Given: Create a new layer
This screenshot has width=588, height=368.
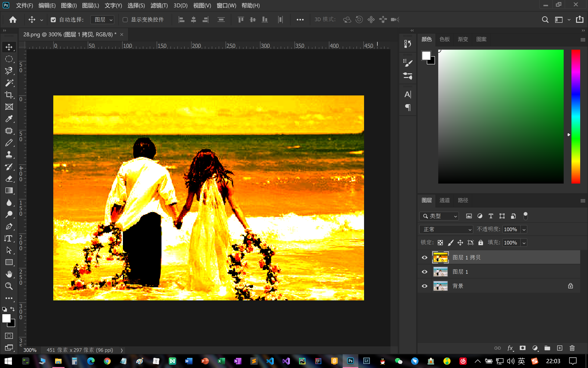Looking at the screenshot, I should pyautogui.click(x=560, y=348).
